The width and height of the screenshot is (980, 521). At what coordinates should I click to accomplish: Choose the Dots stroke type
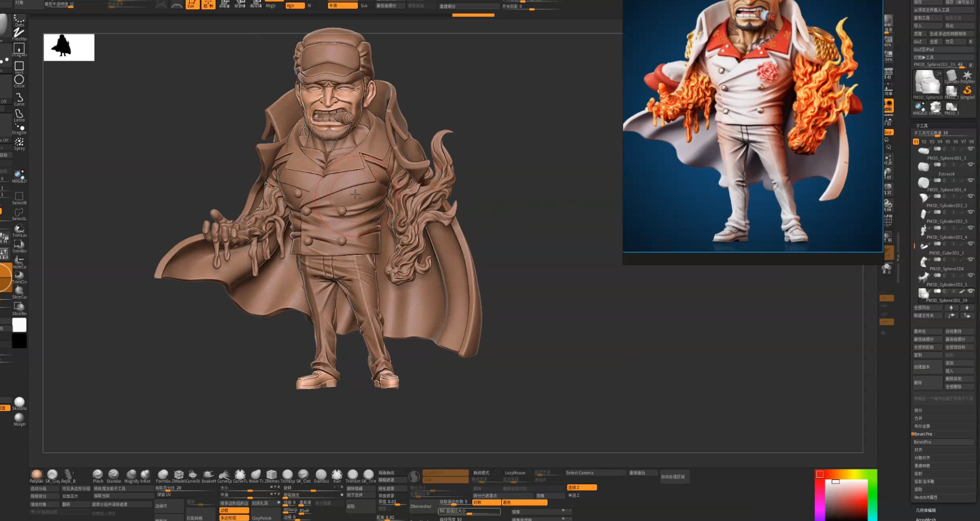pyautogui.click(x=19, y=21)
